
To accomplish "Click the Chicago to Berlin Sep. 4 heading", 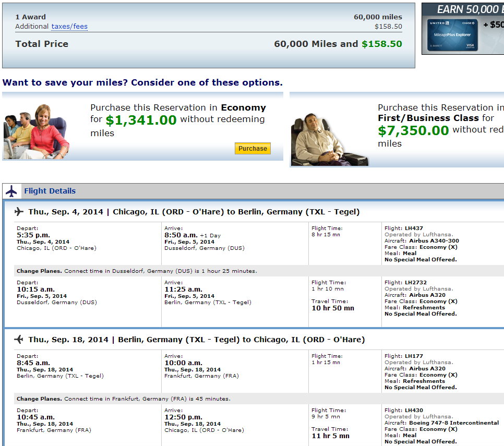I will (x=194, y=212).
